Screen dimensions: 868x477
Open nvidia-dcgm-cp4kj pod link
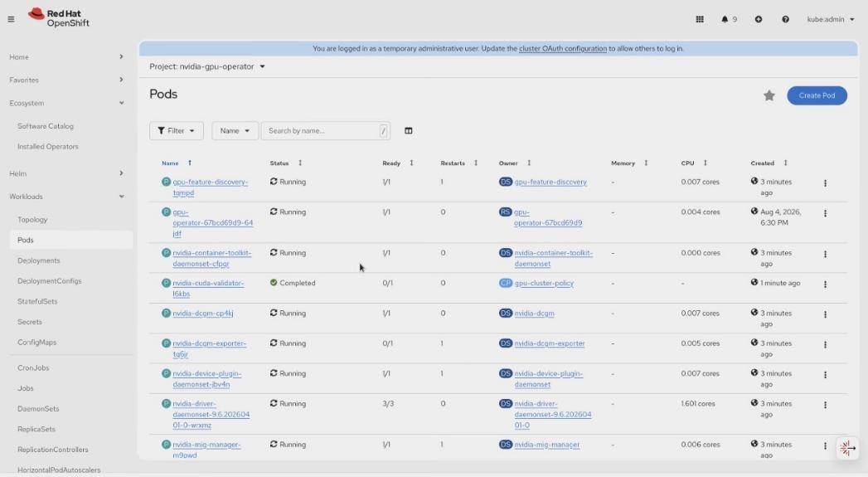(202, 314)
